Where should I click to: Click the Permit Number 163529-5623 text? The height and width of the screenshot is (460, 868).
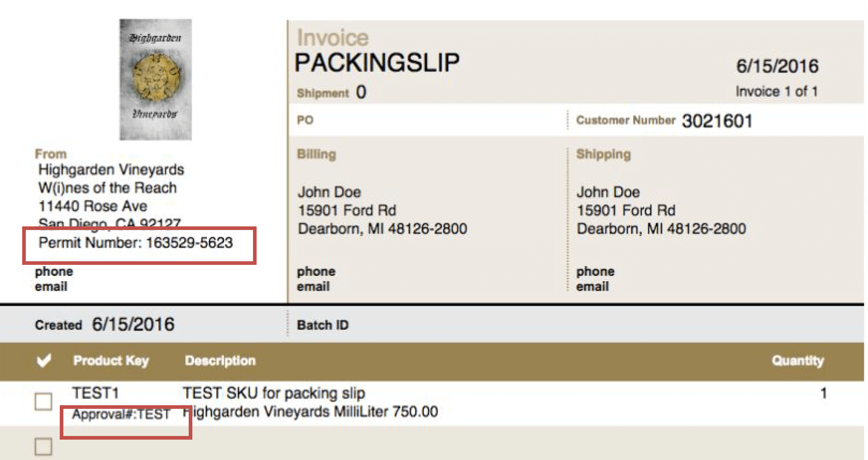[136, 243]
